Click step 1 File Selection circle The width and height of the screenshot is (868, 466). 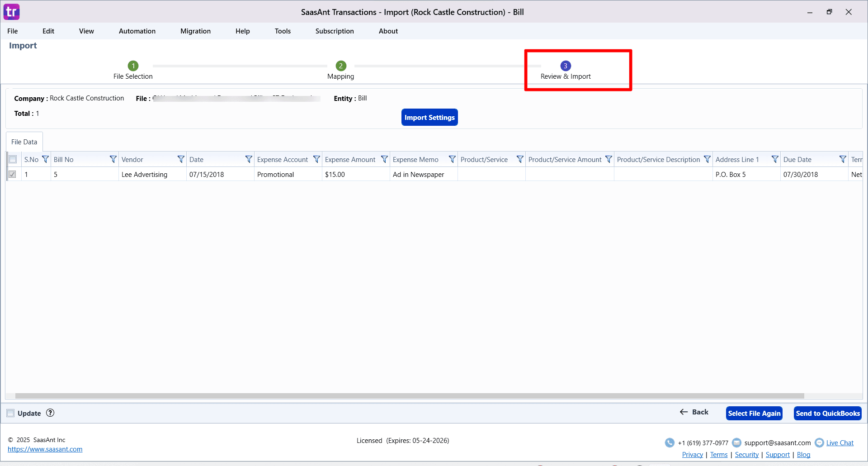click(x=133, y=66)
